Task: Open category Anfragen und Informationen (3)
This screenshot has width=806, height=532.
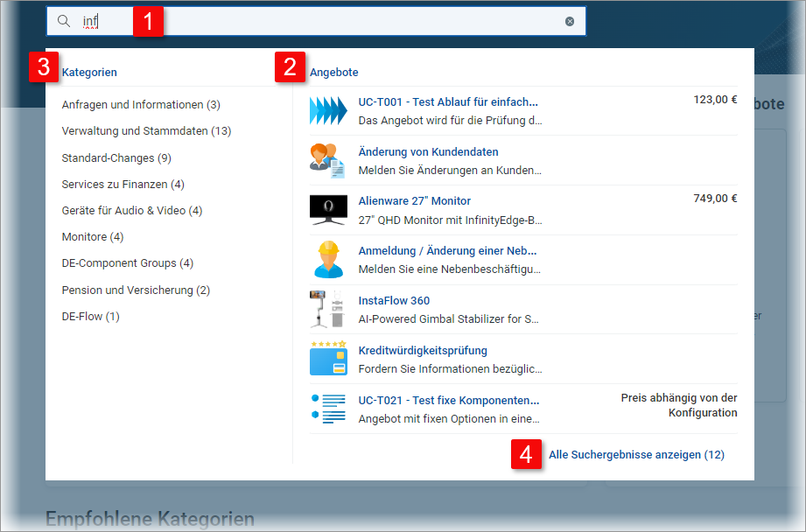Action: (x=141, y=105)
